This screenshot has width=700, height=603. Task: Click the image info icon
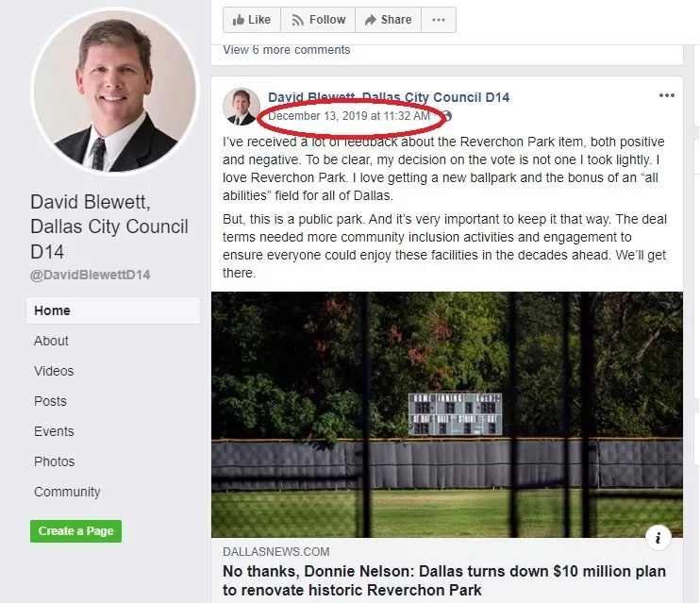658,538
